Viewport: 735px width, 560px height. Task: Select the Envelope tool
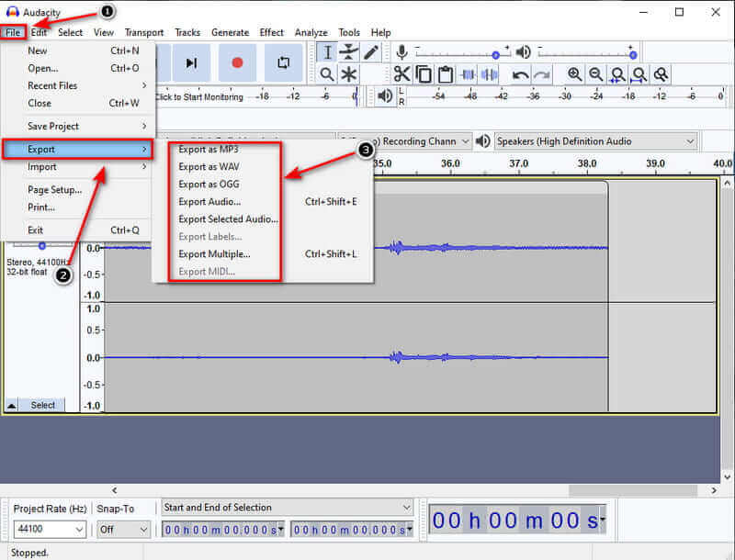349,52
